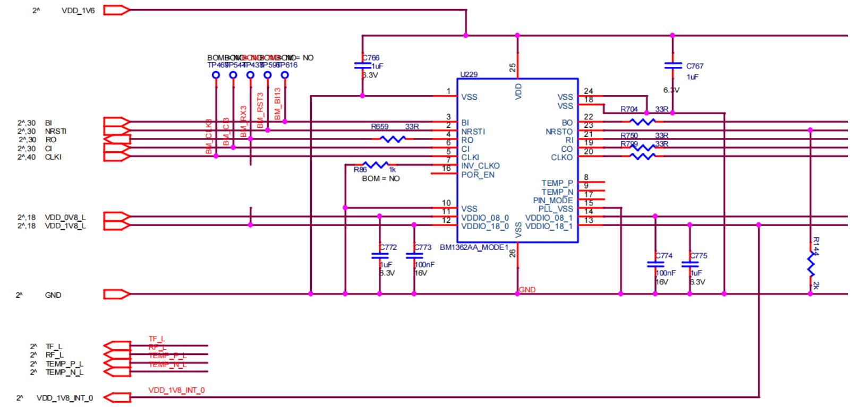Screen dimensions: 868x407
Task: Select the test point circle on BM_CI3 net
Action: [233, 75]
